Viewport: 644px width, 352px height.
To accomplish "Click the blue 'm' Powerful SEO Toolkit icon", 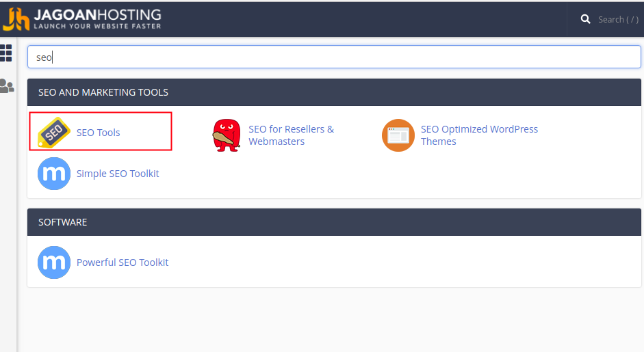I will coord(54,262).
